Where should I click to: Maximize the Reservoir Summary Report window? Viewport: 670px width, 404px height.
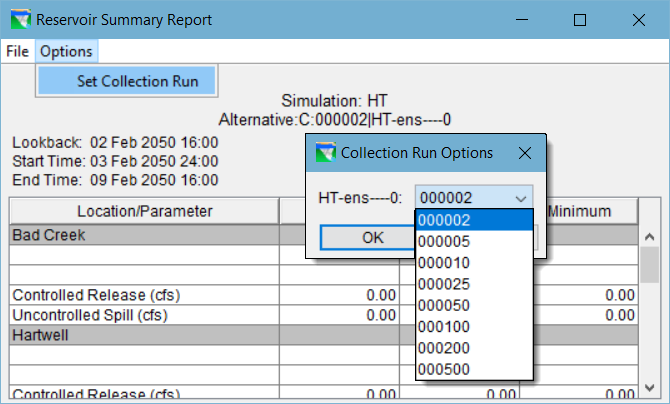click(x=580, y=20)
